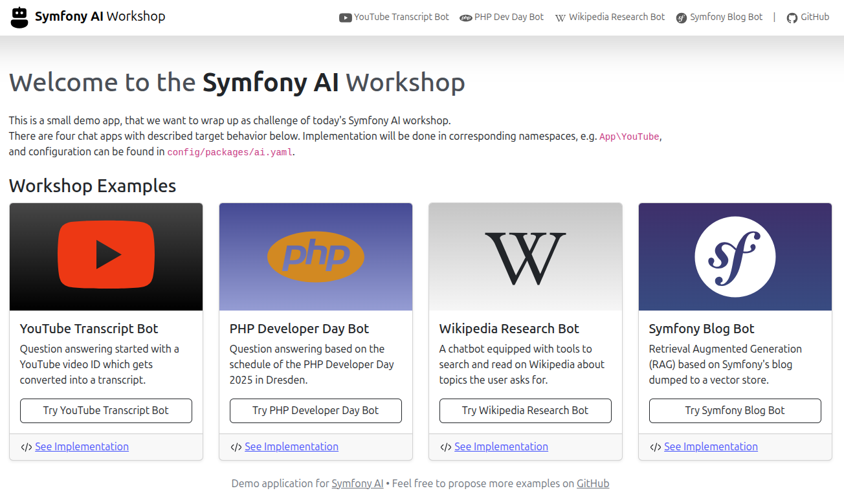Click Try Wikipedia Research Bot

[x=525, y=410]
